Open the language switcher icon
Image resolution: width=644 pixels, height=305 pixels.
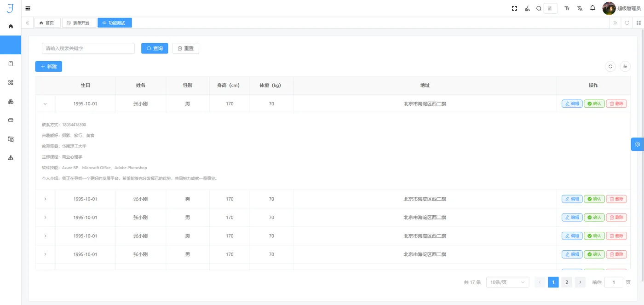pos(580,8)
